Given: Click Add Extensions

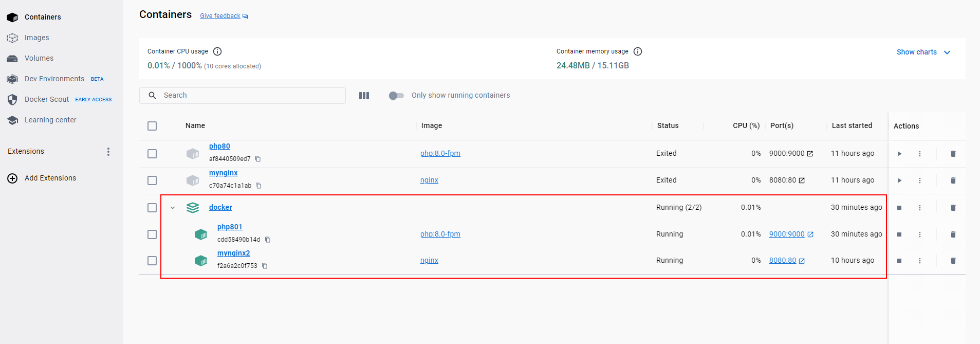Looking at the screenshot, I should coord(42,178).
